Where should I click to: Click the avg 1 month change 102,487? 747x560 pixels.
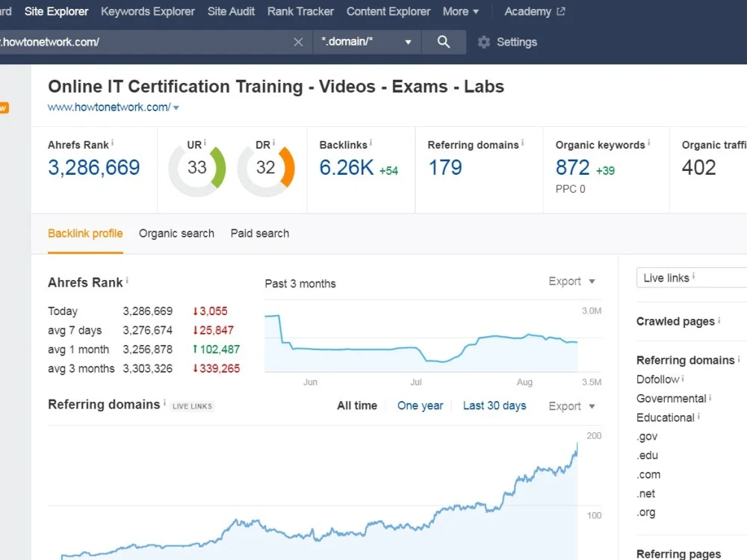pyautogui.click(x=216, y=349)
